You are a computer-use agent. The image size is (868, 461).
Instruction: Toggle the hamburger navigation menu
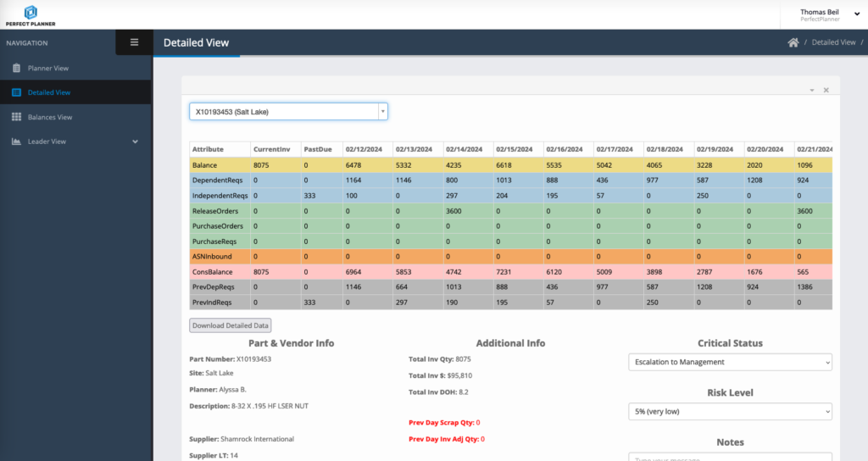(134, 42)
